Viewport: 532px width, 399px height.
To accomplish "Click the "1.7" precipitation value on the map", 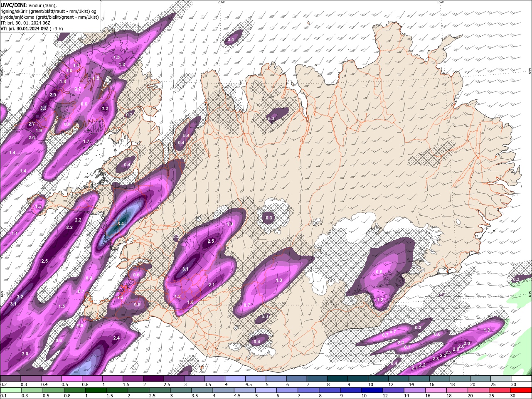I will (86, 141).
